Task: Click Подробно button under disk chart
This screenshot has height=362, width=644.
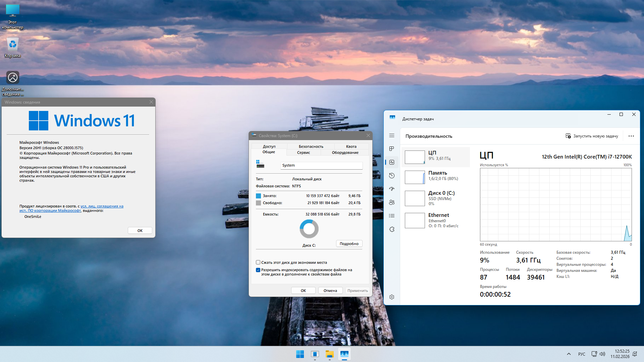Action: [349, 244]
